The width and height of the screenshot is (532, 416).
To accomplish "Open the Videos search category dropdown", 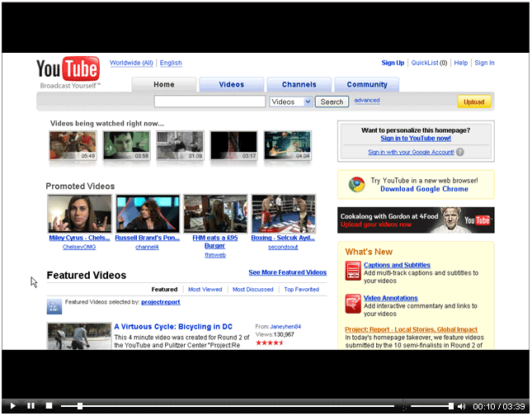I will pyautogui.click(x=291, y=102).
